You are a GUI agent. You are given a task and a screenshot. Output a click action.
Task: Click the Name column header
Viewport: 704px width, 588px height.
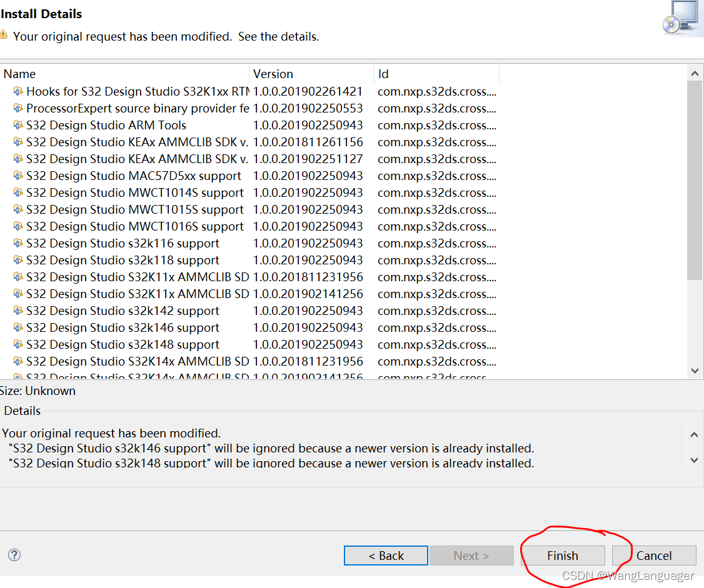point(125,74)
